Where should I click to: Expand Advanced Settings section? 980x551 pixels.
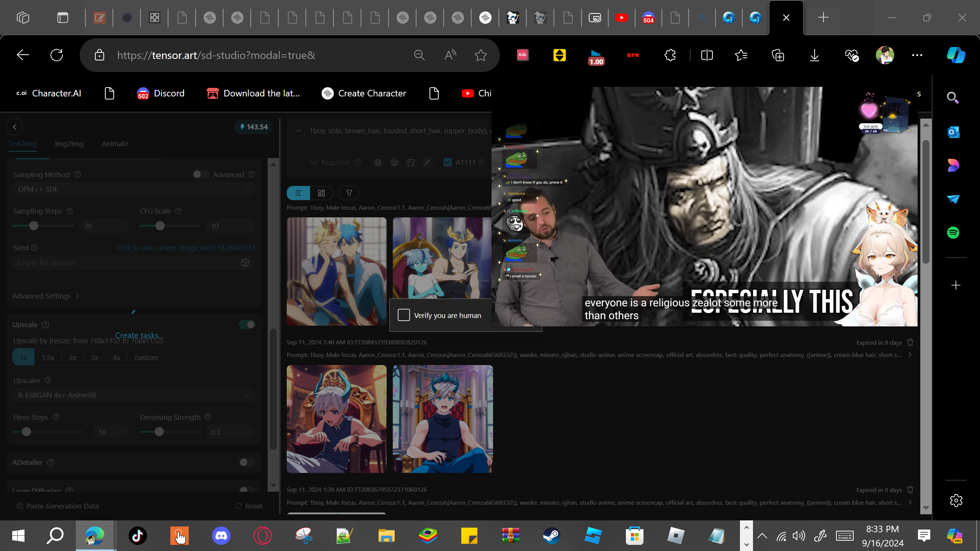point(46,296)
